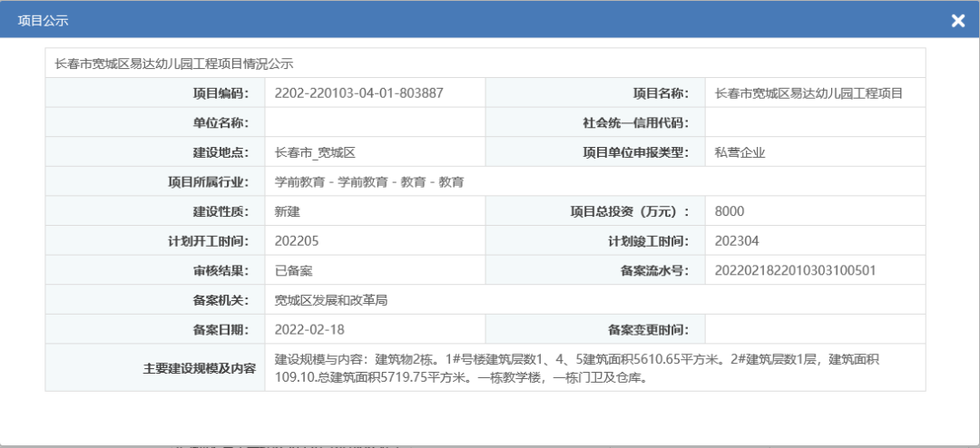980x448 pixels.
Task: Click the 项目单位申报类型 label
Action: tap(635, 152)
